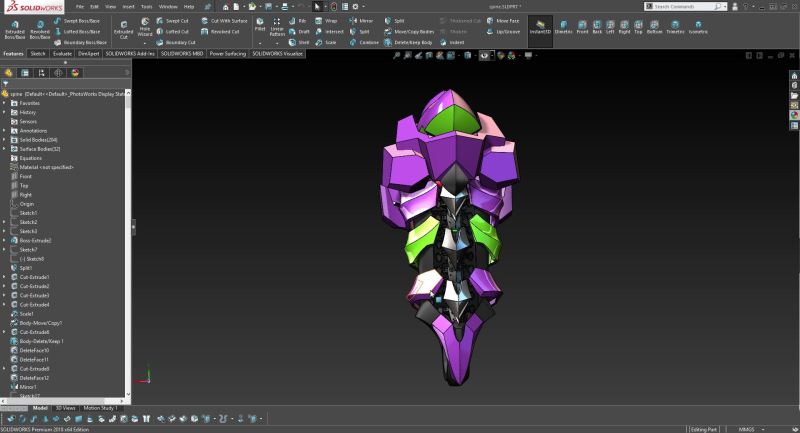The height and width of the screenshot is (433, 800).
Task: Toggle Hide/Show Items eye in view toolbar
Action: pyautogui.click(x=484, y=56)
